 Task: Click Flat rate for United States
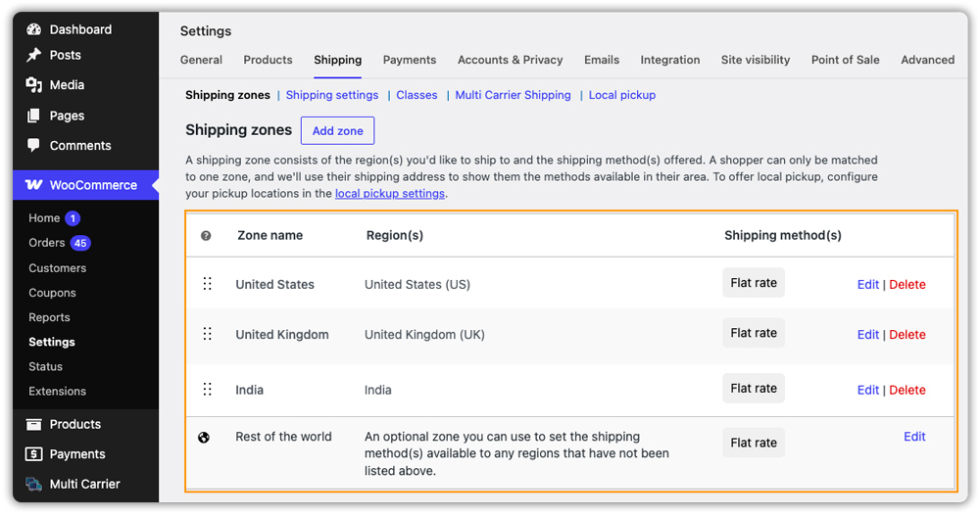click(x=754, y=283)
